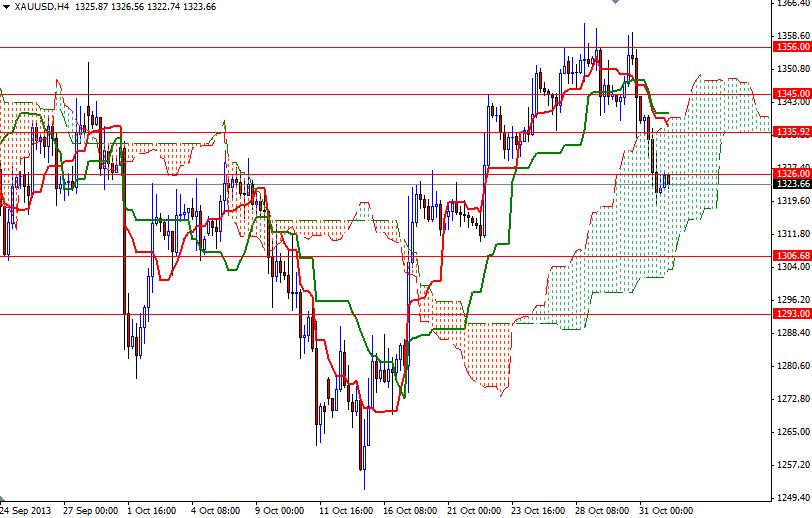Open the dropdown arrow beside XAUUSD,H4
The image size is (812, 518).
coord(6,7)
